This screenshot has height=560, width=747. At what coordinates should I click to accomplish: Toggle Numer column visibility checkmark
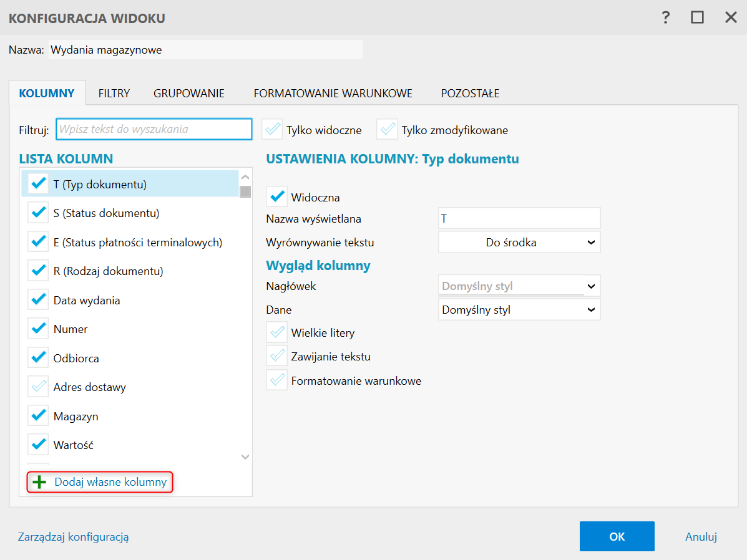click(x=38, y=329)
